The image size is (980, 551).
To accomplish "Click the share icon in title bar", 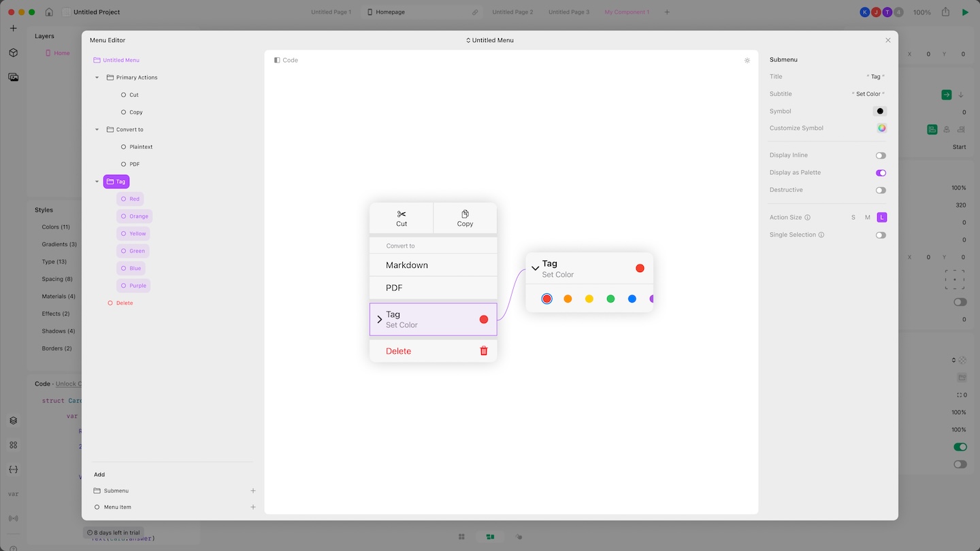I will pos(945,12).
